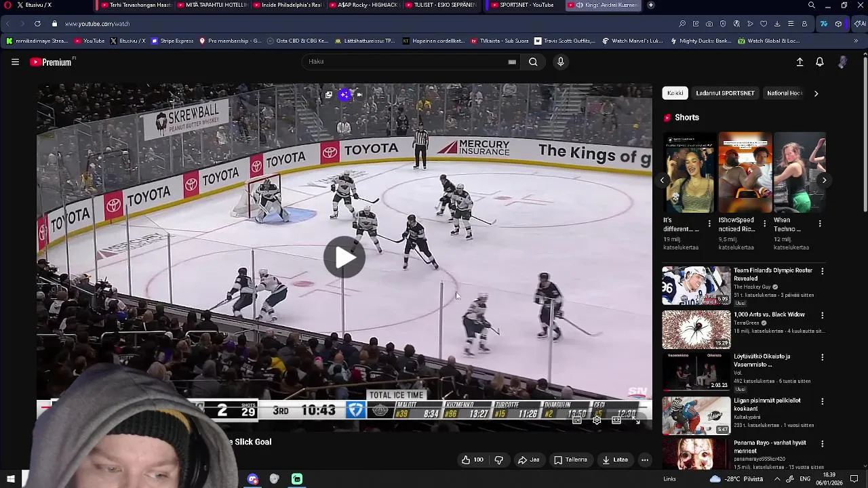This screenshot has height=488, width=868.
Task: Go back with the browser back arrow
Action: (8, 24)
